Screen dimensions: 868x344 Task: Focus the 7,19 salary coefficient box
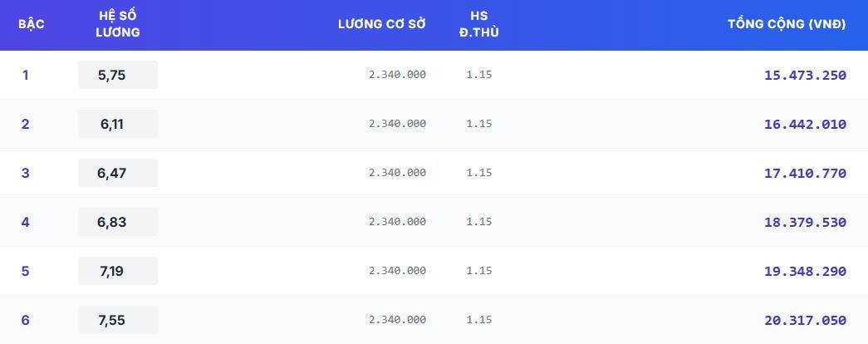pyautogui.click(x=117, y=271)
